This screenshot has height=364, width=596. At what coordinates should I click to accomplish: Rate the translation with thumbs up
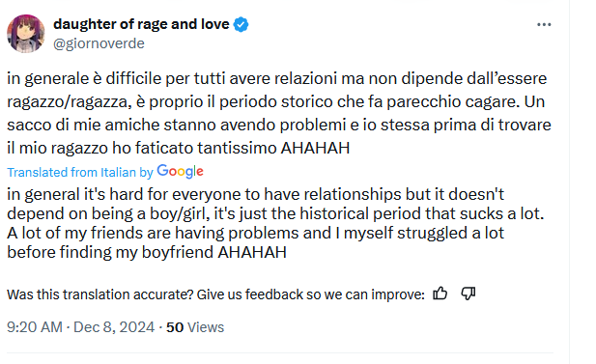[x=440, y=294]
